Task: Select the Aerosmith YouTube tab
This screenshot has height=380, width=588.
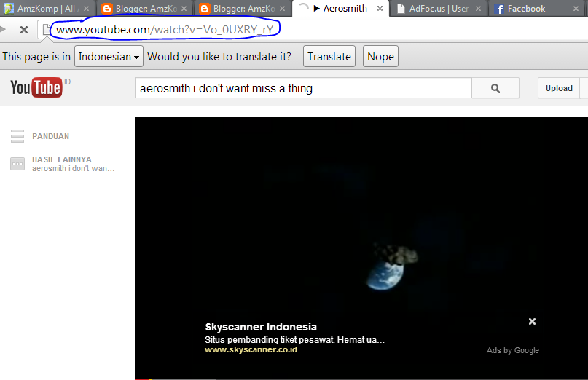Action: coord(340,8)
